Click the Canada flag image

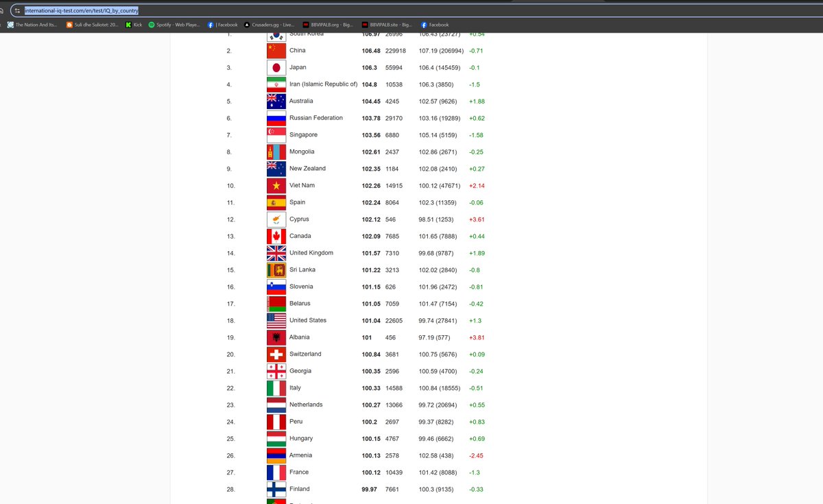click(276, 237)
